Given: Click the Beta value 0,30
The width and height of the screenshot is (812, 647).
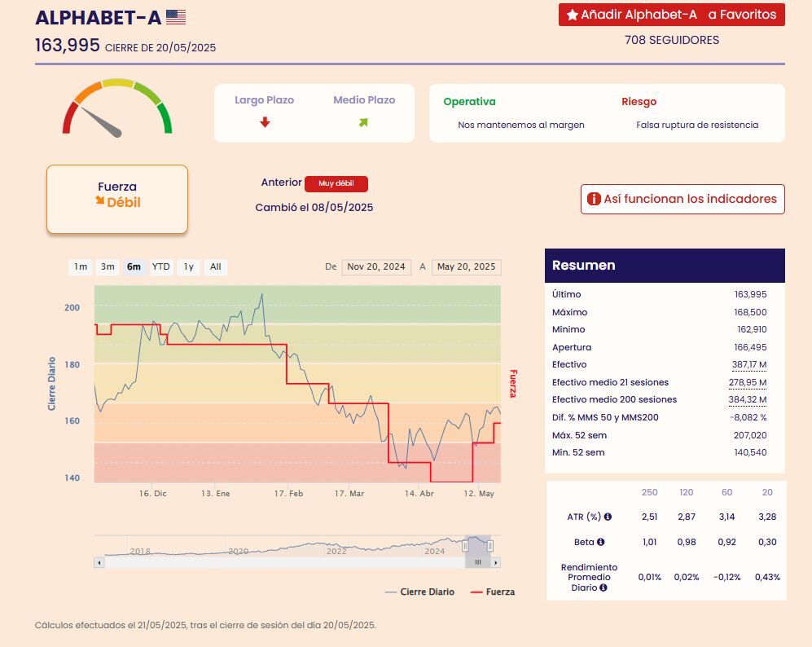Looking at the screenshot, I should tap(767, 542).
